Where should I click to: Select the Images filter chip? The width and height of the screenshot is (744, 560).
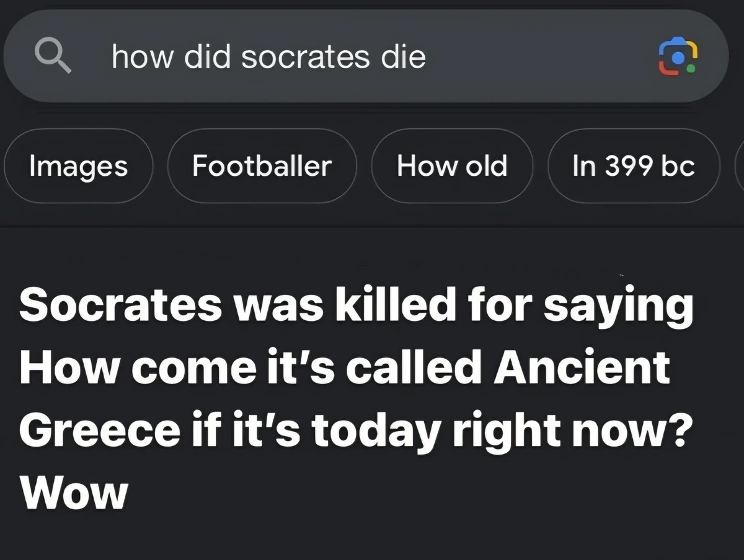tap(78, 166)
